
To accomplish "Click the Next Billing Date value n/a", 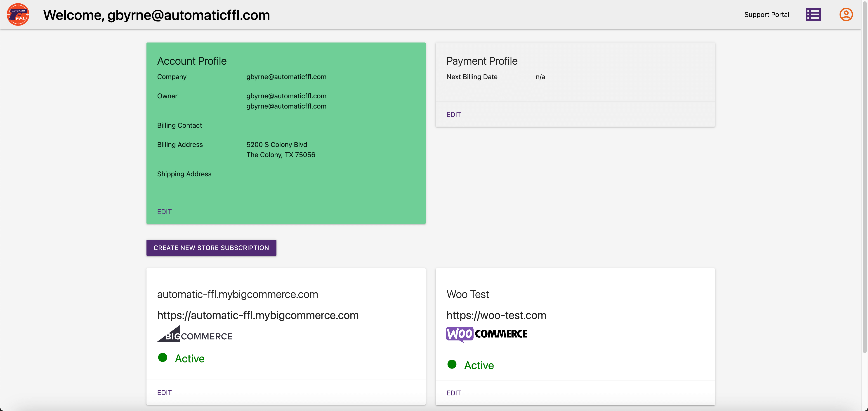I will click(x=540, y=76).
